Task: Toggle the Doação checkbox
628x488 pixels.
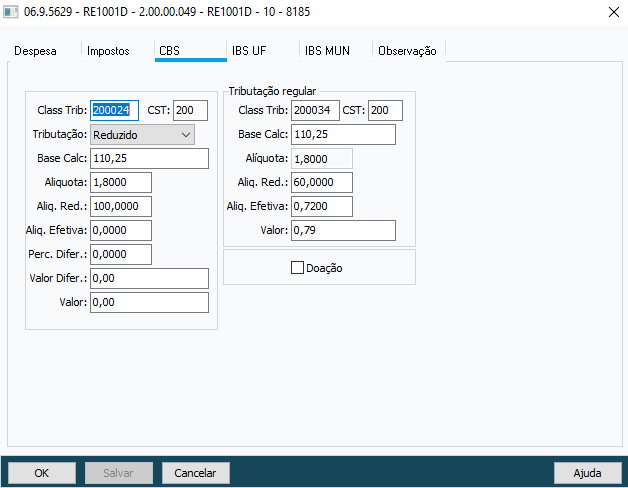Action: point(297,268)
